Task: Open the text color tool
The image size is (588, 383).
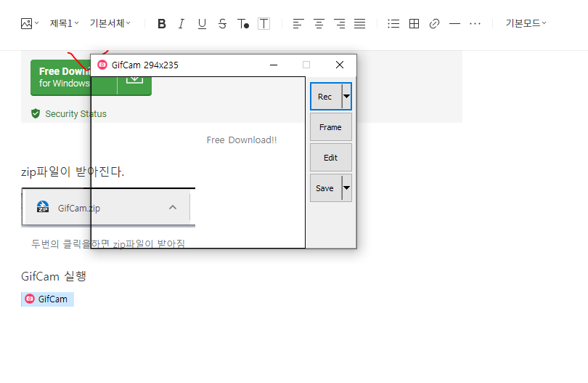Action: pos(243,24)
